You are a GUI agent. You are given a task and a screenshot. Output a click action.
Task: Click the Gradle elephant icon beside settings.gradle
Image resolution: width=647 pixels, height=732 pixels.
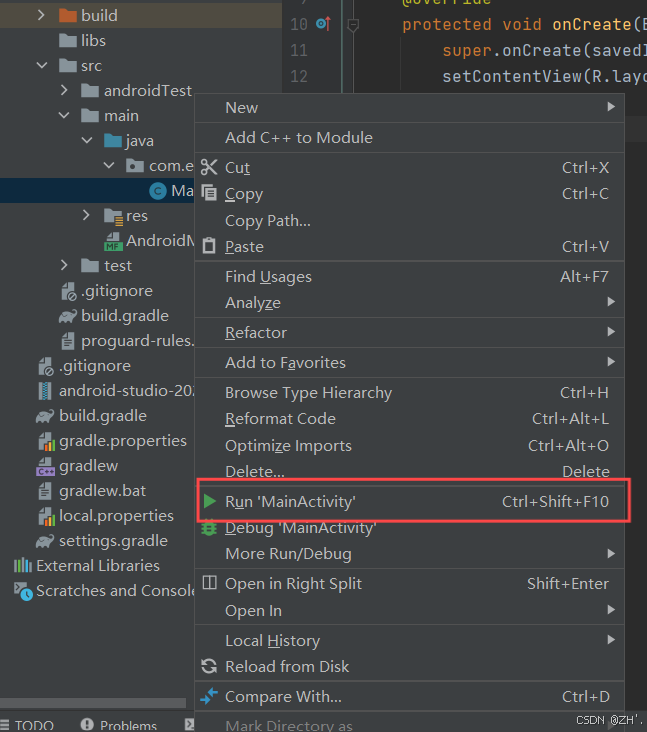tap(45, 541)
